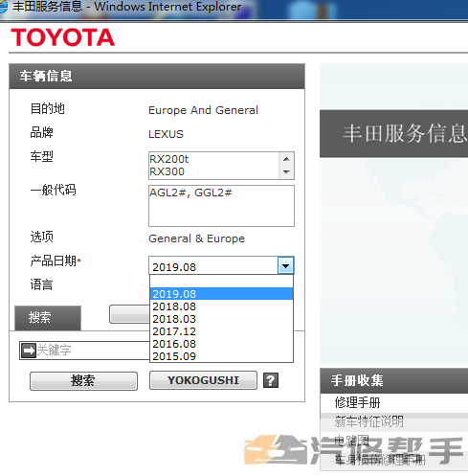Click the 手册收集 panel header
468x476 pixels.
(x=394, y=380)
